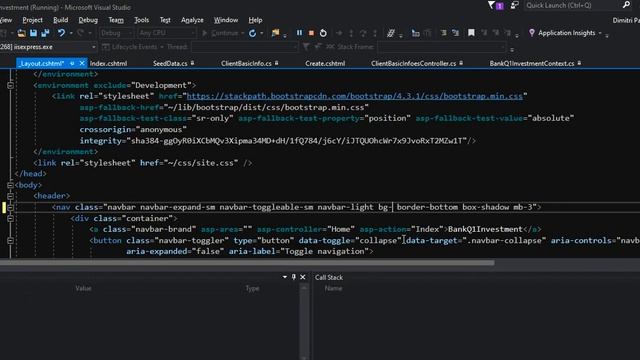
Task: Click the hash-style icon left of the indent icons
Action: 391,33
